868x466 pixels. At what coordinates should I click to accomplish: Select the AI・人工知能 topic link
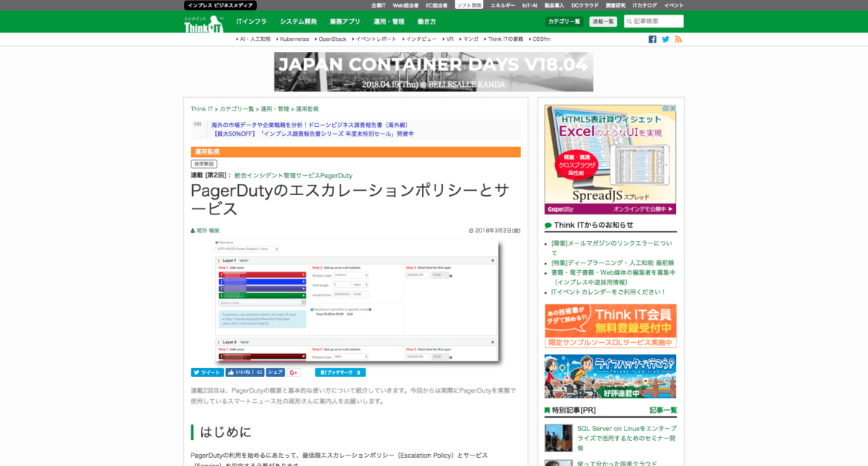tap(254, 39)
